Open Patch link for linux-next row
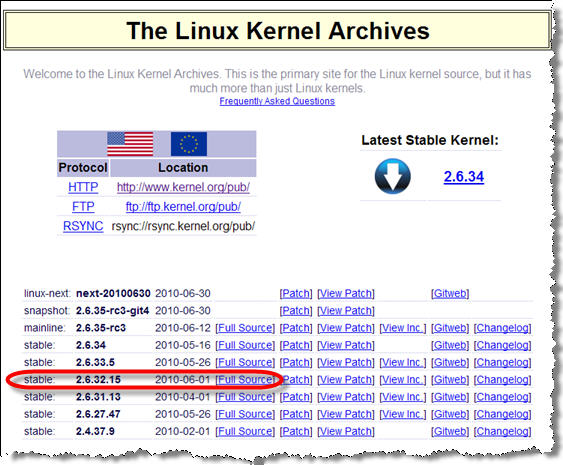This screenshot has height=465, width=563. (x=296, y=293)
